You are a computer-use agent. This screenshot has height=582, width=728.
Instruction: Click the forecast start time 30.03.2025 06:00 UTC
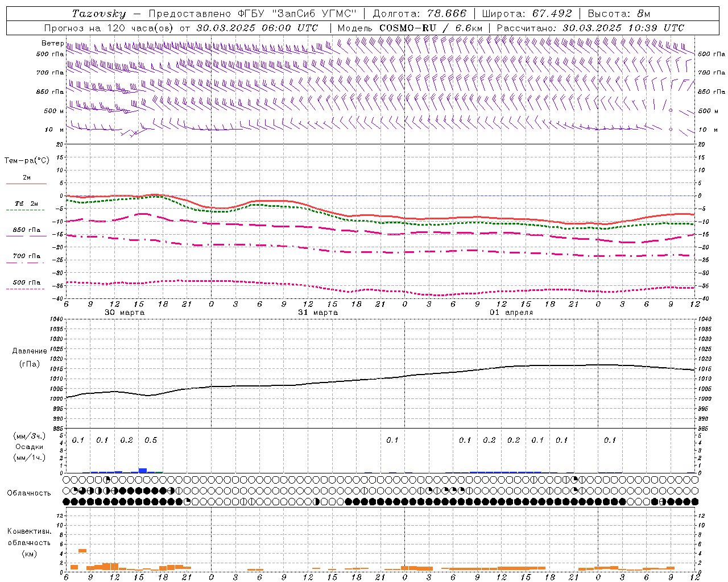[x=257, y=28]
